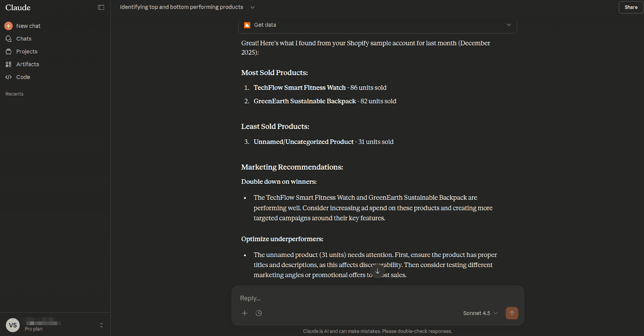Click the VS profile avatar
Viewport: 644px width, 336px height.
[x=13, y=325]
